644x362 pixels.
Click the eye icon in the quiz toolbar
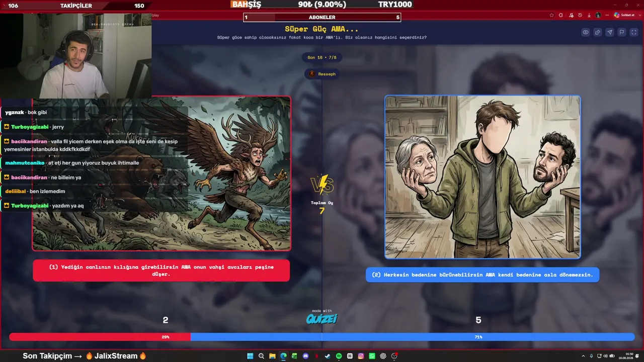[586, 32]
